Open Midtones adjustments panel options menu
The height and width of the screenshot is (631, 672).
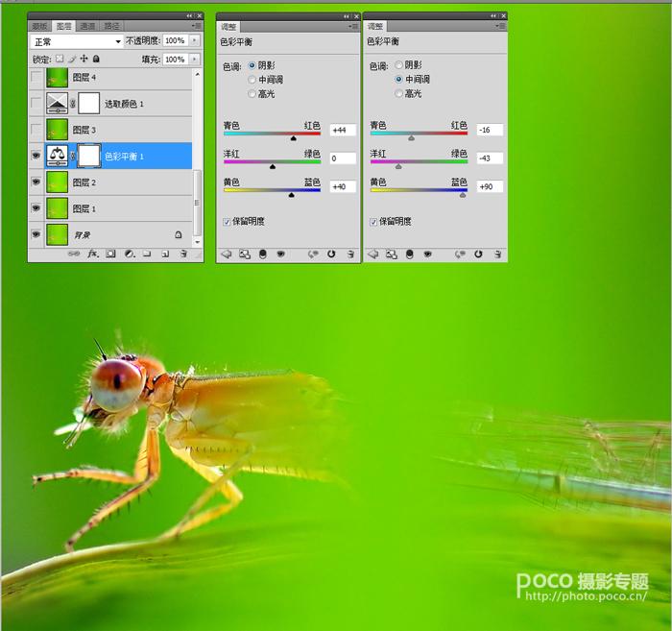(500, 26)
